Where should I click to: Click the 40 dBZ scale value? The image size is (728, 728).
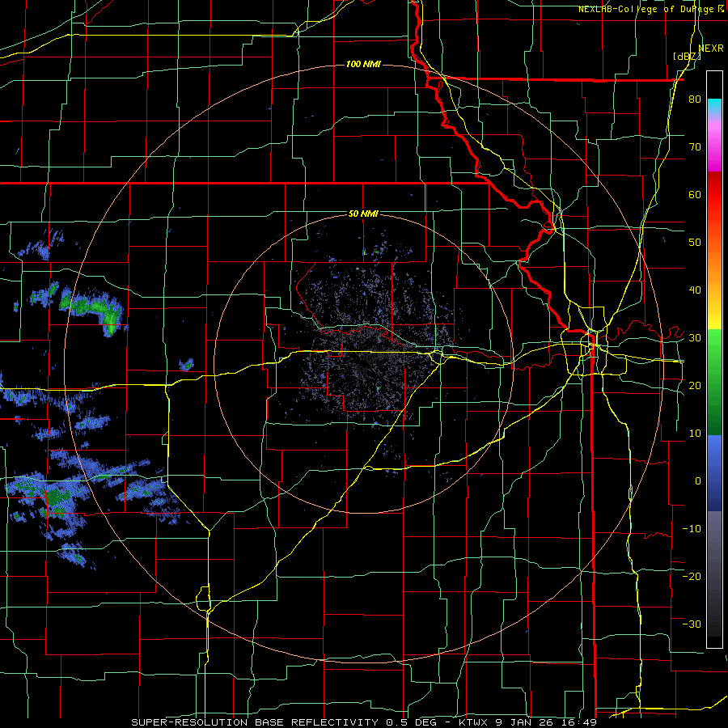(695, 290)
